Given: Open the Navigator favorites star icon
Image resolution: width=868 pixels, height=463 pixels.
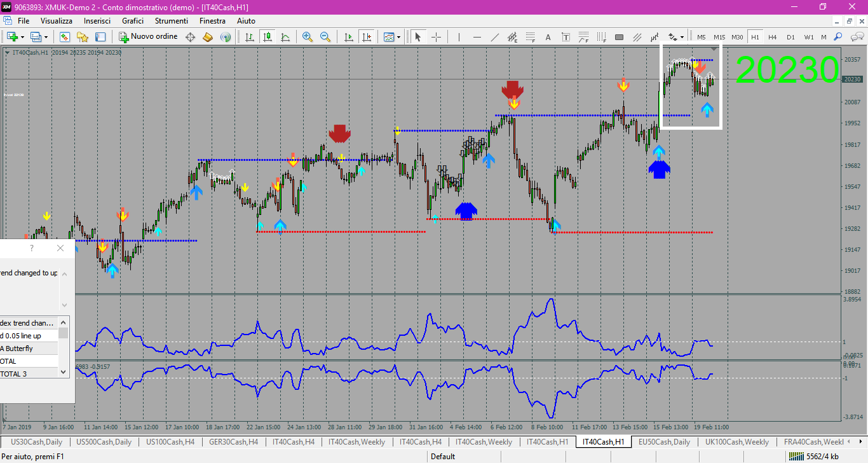Looking at the screenshot, I should point(83,37).
